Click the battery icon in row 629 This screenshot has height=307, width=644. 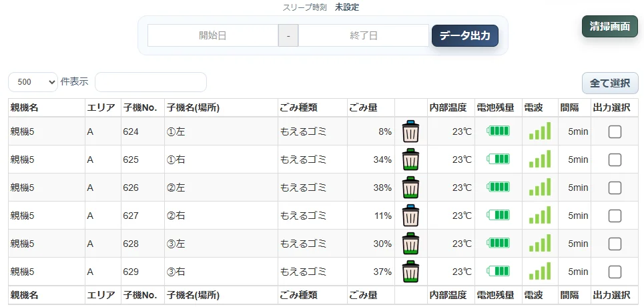(499, 271)
